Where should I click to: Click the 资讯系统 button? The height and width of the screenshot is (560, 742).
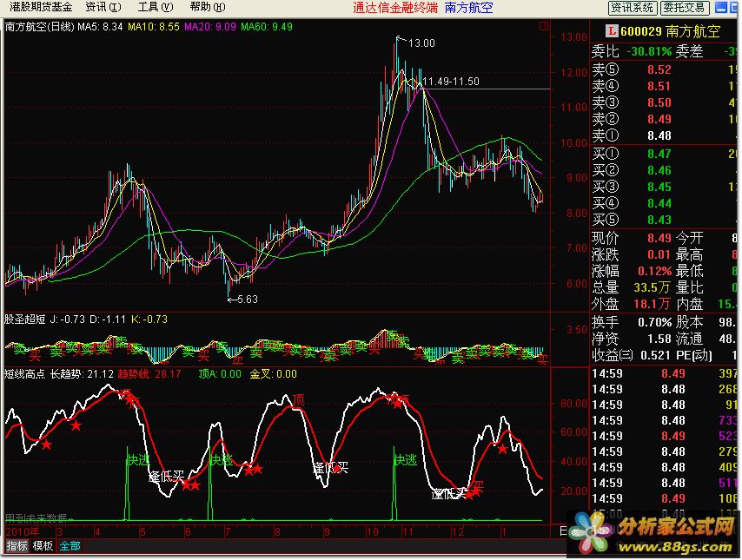[x=633, y=8]
